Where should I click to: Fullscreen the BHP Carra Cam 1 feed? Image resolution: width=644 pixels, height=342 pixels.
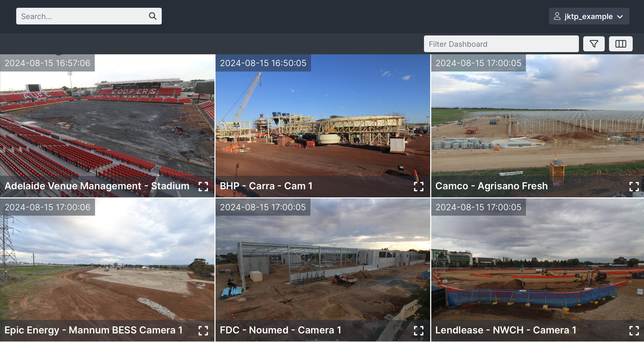pyautogui.click(x=418, y=186)
